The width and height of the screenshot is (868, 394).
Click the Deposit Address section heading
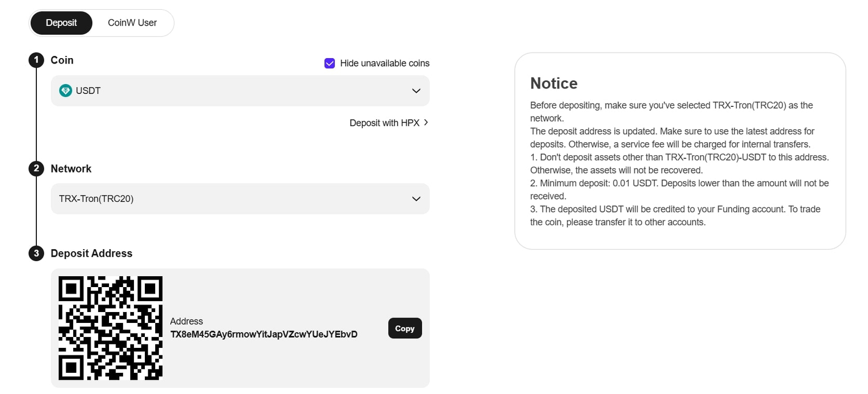point(91,253)
